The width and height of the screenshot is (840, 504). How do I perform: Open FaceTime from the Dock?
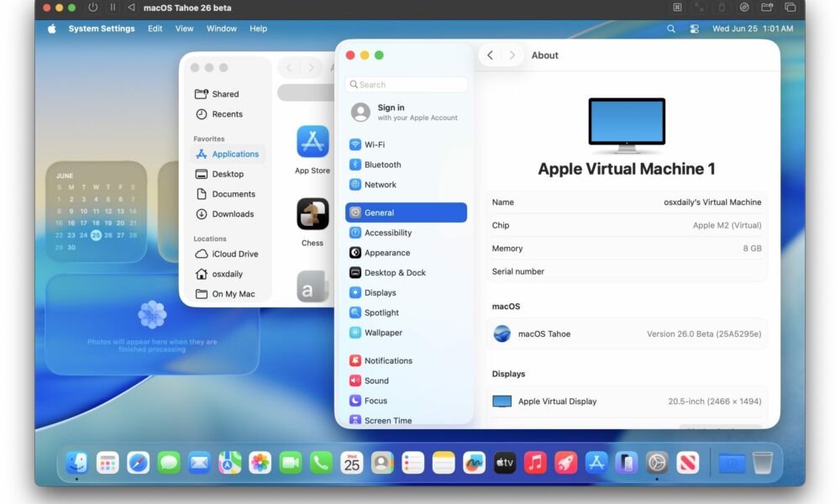(291, 463)
